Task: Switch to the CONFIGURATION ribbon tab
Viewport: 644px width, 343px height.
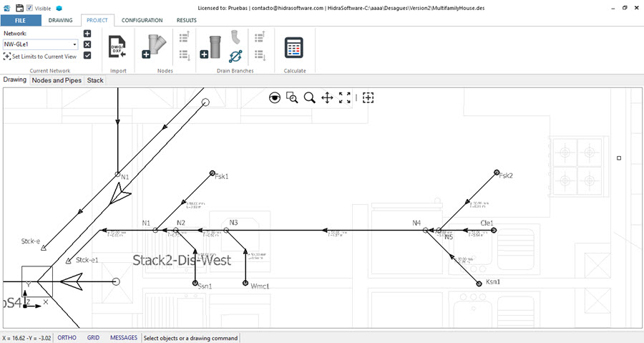Action: coord(142,20)
